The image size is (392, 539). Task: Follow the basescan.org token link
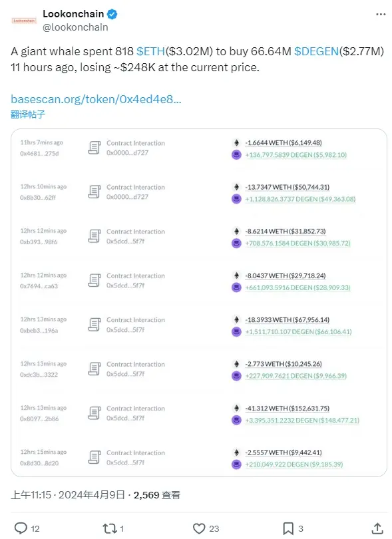(96, 99)
